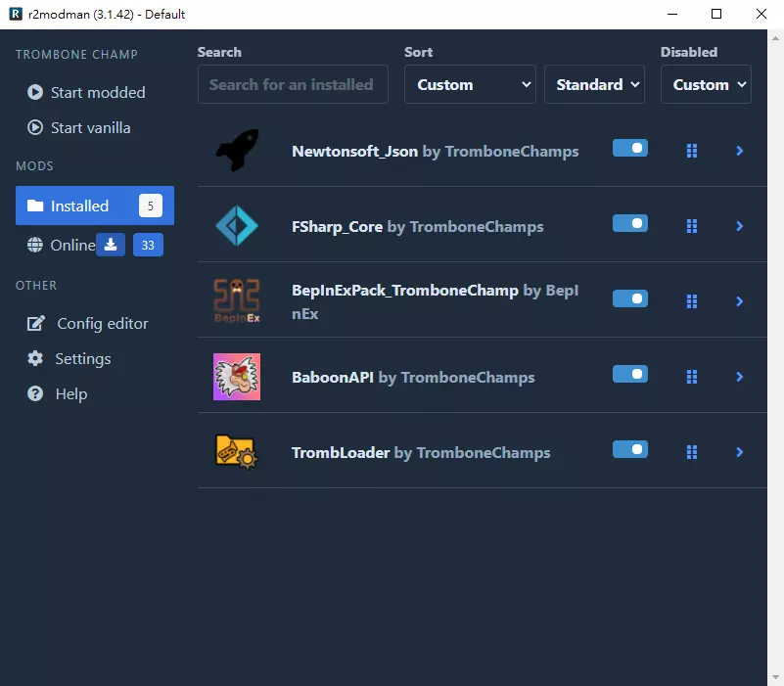Toggle the BepInExPack_TromboneChamp enable switch
The image size is (784, 686).
coord(630,298)
